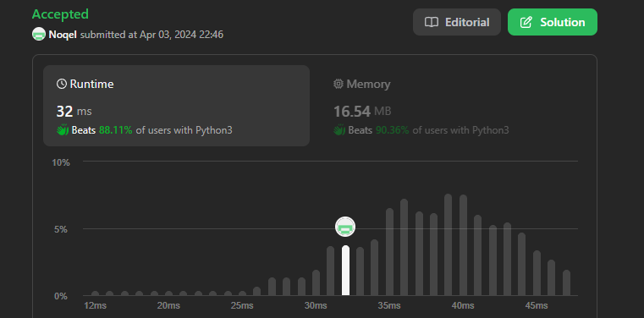
Task: Click the clapping hands icon beside 88.11%
Action: pyautogui.click(x=63, y=130)
